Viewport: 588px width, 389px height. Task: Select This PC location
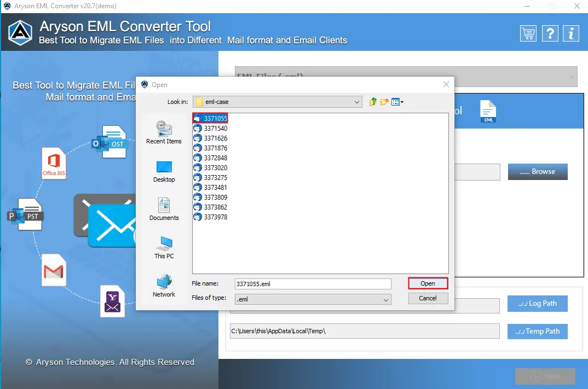pyautogui.click(x=164, y=248)
